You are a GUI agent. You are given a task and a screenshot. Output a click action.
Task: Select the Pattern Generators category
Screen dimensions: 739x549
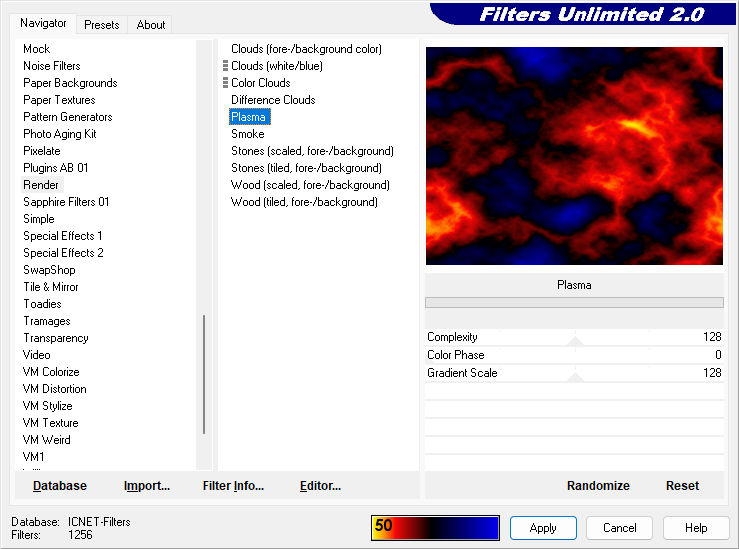click(68, 116)
